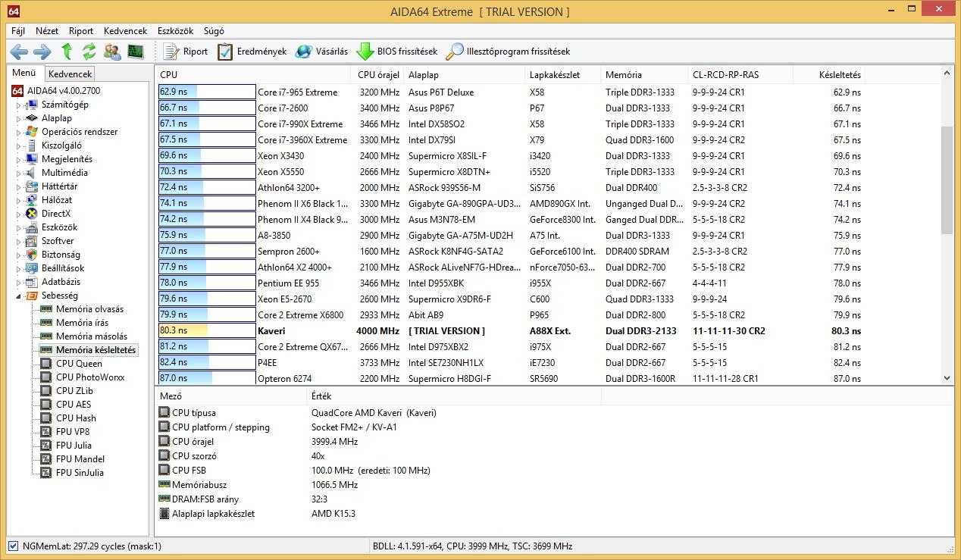Select Szoftver in the tree
The image size is (961, 560).
(58, 241)
